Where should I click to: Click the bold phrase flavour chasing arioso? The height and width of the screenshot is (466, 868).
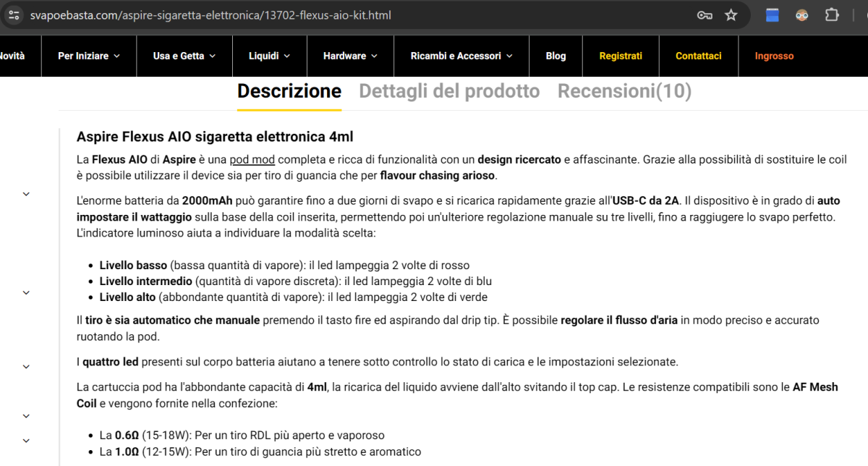click(438, 175)
